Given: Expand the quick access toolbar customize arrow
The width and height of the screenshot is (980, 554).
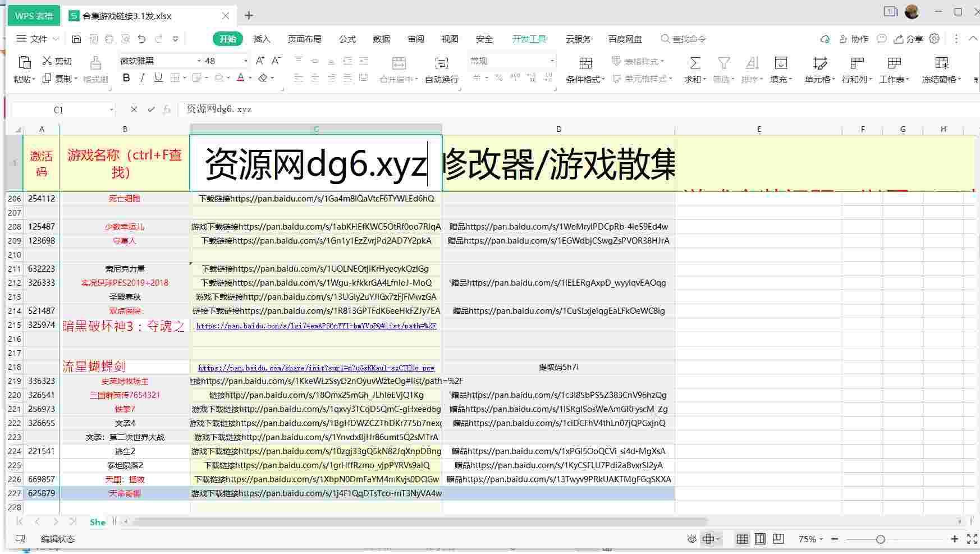Looking at the screenshot, I should coord(176,39).
